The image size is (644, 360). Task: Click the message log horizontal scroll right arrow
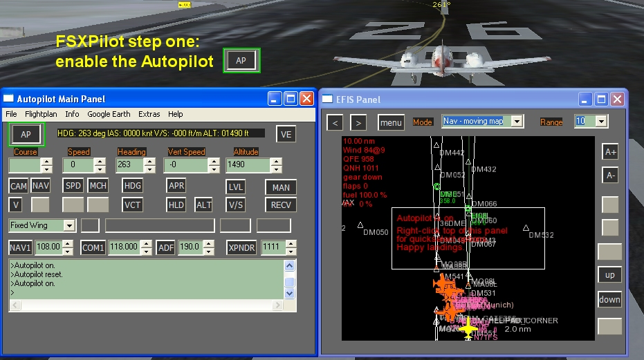pos(277,305)
